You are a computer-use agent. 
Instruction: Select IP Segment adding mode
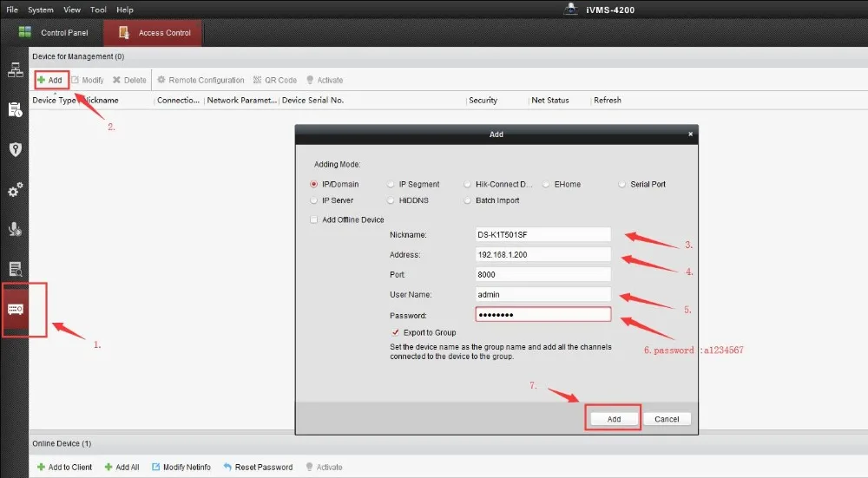[391, 184]
